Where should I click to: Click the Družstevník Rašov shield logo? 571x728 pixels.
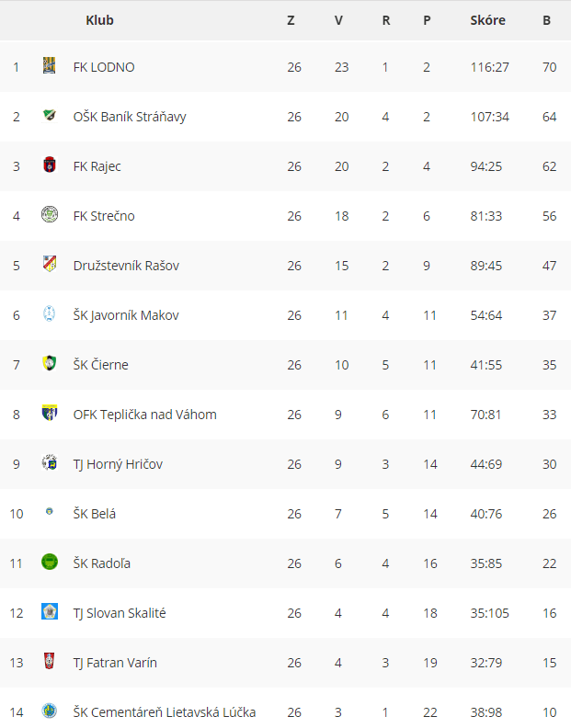tap(50, 264)
